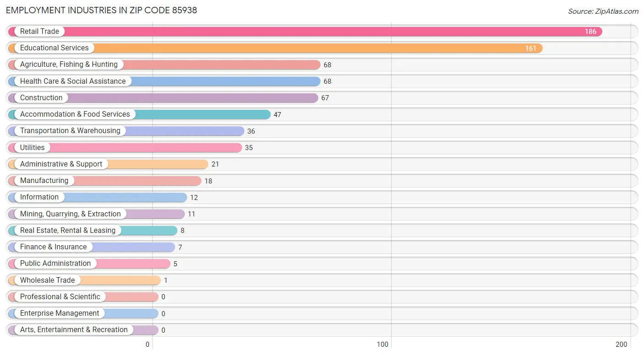Select the Agriculture, Fishing & Hunting label
This screenshot has height=355, width=644.
pyautogui.click(x=69, y=65)
